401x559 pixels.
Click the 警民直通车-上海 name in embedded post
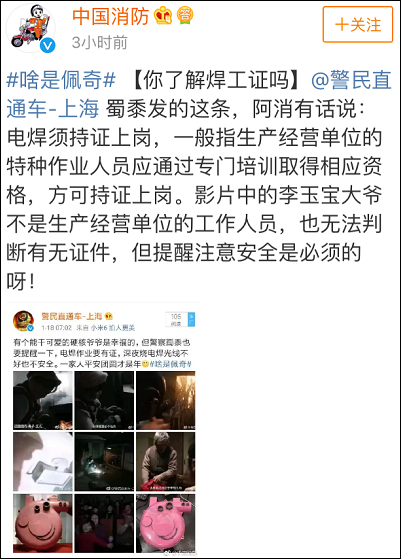coord(72,316)
